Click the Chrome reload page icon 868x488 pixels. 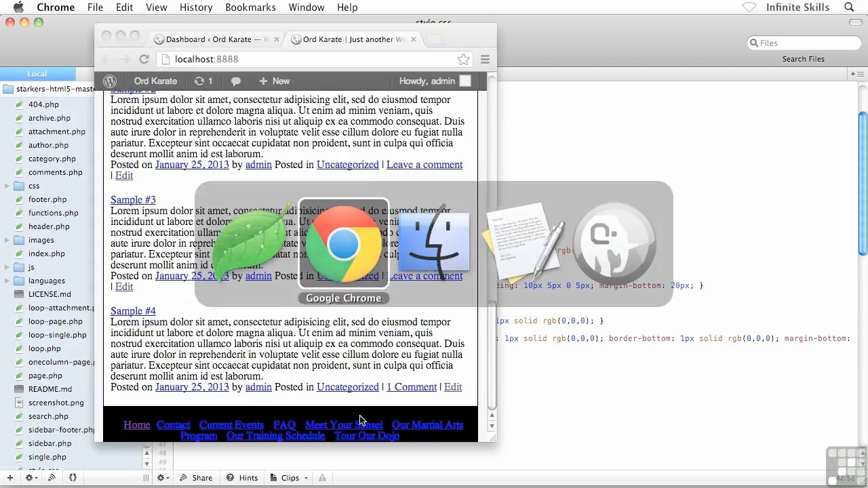pyautogui.click(x=144, y=59)
